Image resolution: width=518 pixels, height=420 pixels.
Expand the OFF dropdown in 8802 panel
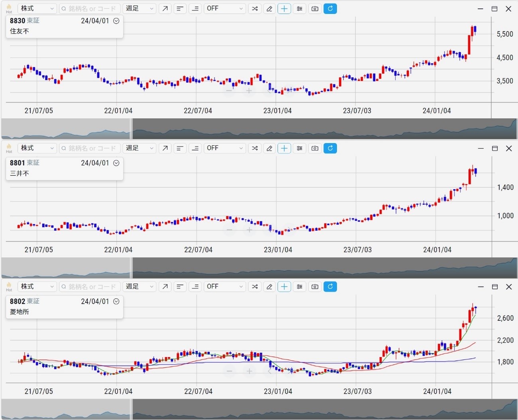(225, 287)
